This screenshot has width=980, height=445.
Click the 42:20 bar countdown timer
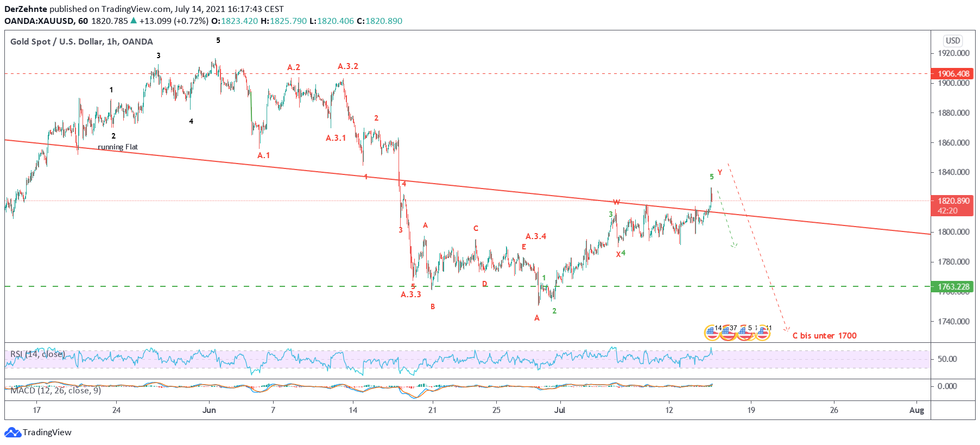[948, 211]
